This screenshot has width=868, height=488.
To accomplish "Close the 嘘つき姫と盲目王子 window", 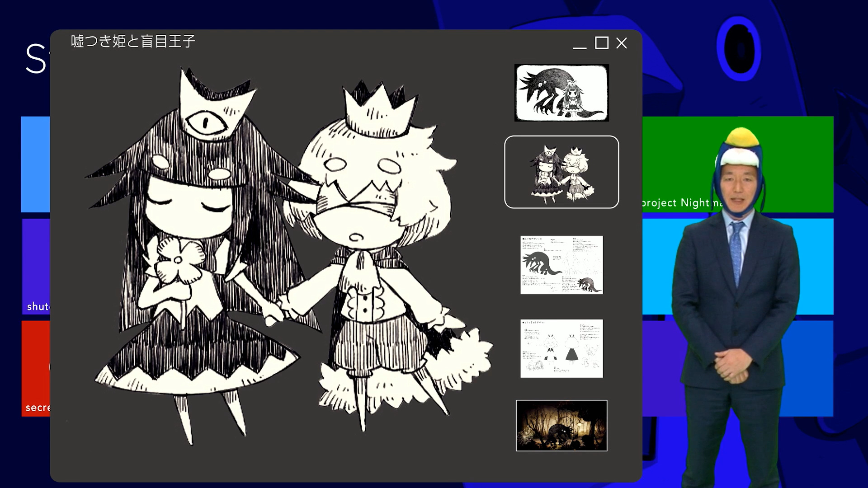I will pos(622,43).
